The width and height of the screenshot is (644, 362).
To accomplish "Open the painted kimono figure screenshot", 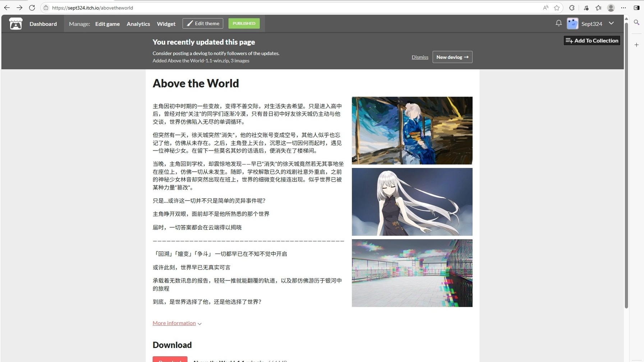I will pyautogui.click(x=412, y=130).
